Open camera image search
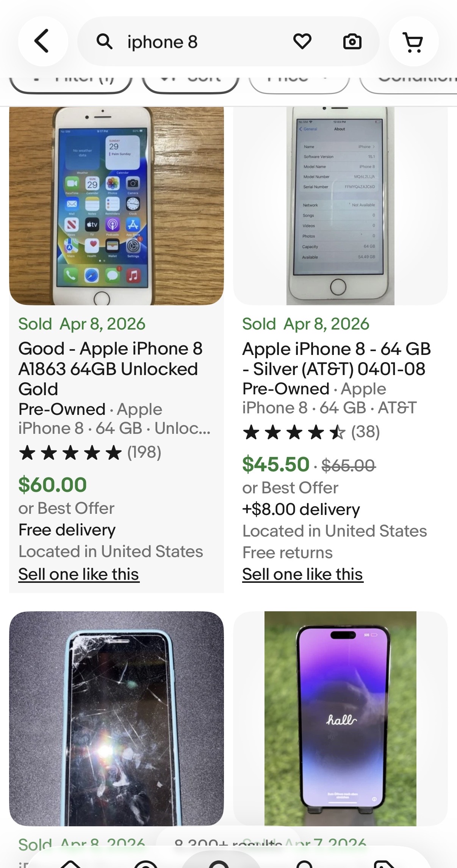Image resolution: width=457 pixels, height=868 pixels. point(352,41)
